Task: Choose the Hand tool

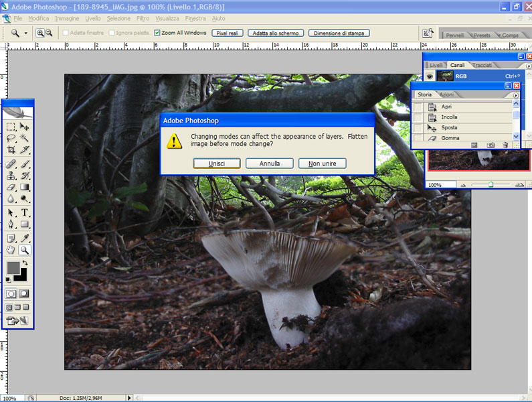Action: tap(11, 250)
